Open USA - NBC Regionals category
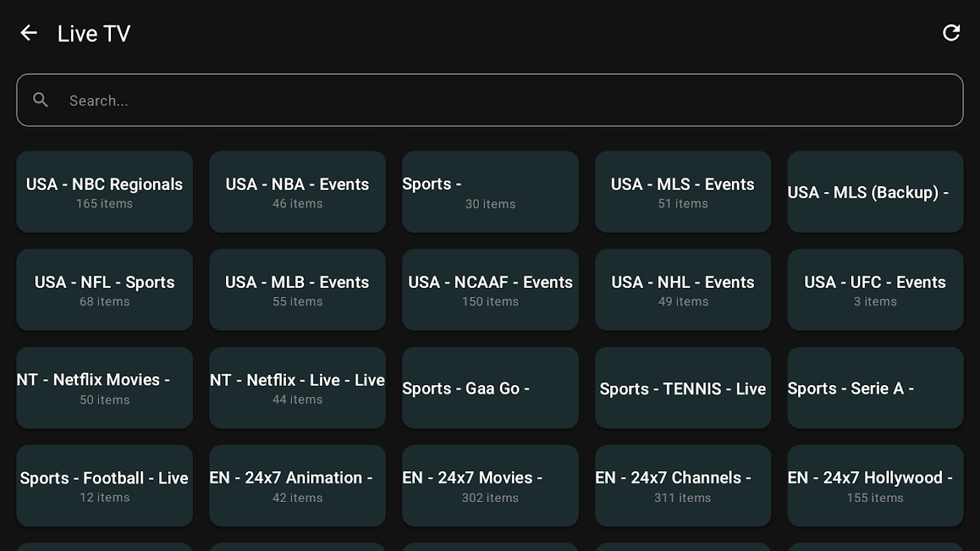 coord(105,192)
